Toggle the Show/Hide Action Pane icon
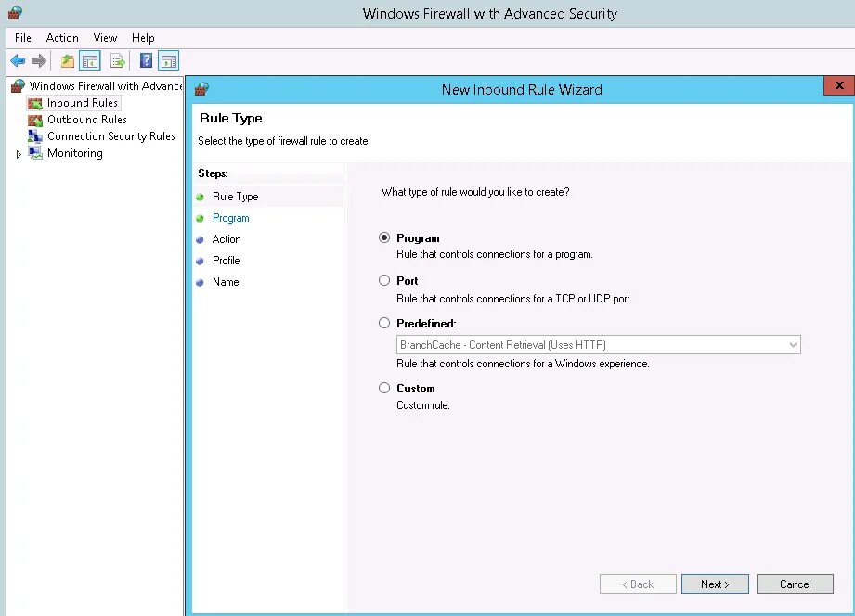The image size is (855, 616). (x=168, y=61)
